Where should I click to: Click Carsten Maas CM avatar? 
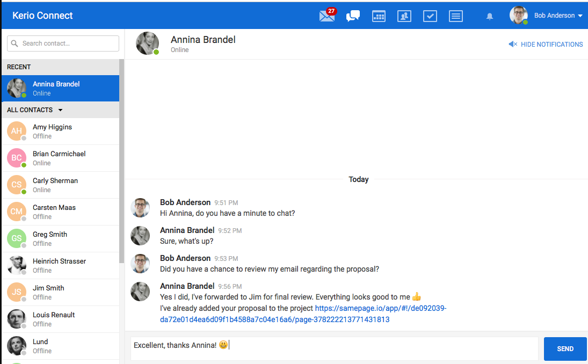(x=17, y=212)
